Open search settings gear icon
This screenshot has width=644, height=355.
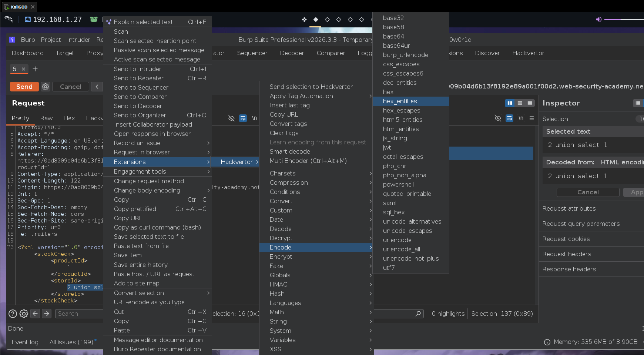pos(24,314)
